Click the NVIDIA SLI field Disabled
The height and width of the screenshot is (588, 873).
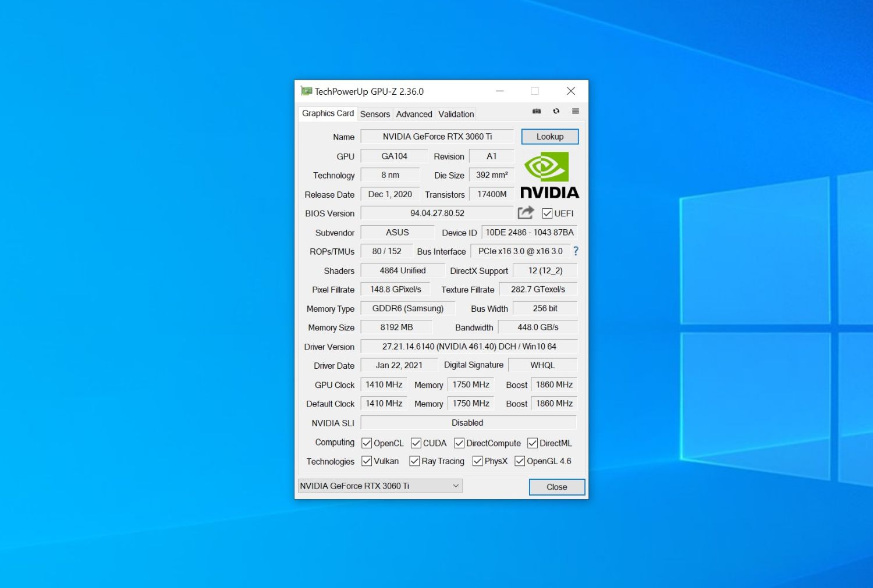[x=469, y=423]
